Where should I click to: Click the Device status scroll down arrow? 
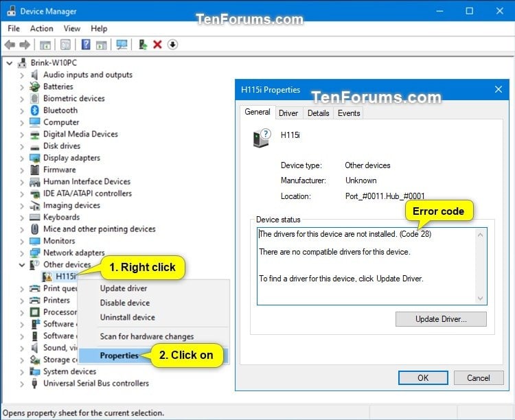480,298
